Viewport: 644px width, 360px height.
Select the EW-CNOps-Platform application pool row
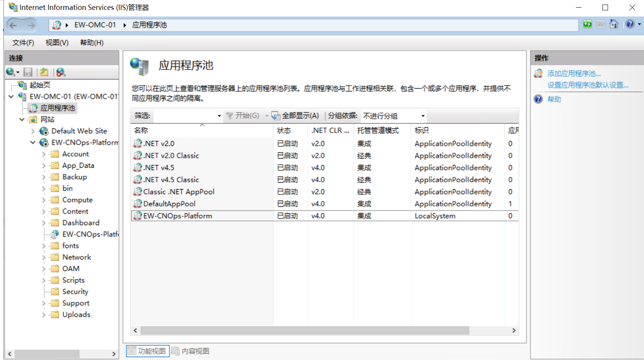(178, 216)
